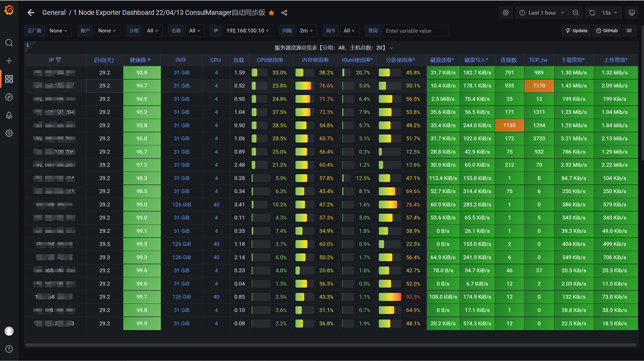Click the General breadcrumb link
This screenshot has width=644, height=361.
54,13
